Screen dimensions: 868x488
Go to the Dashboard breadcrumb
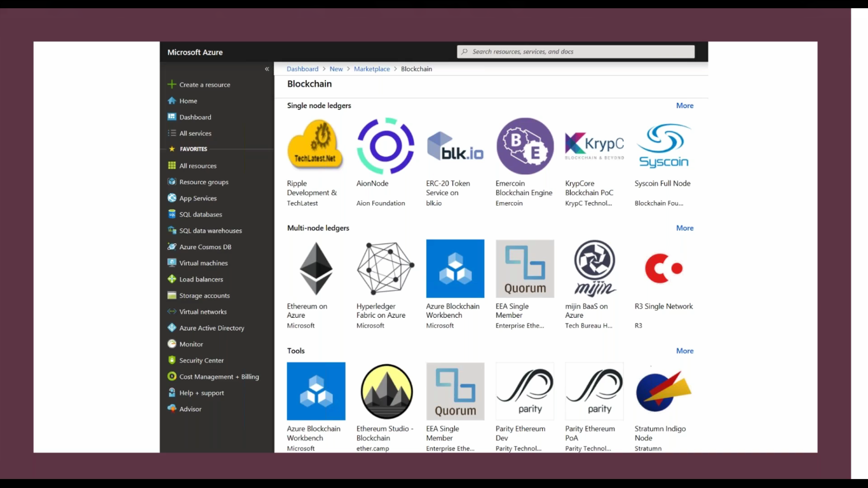pos(302,69)
